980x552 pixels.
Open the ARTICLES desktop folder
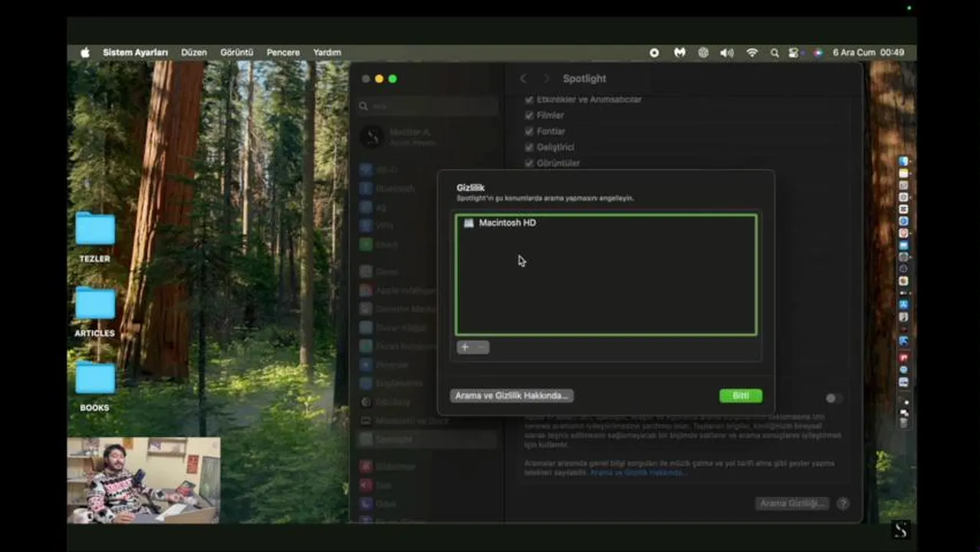tap(95, 312)
